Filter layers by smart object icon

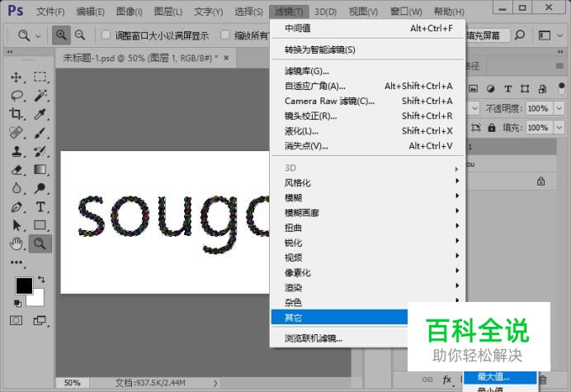click(543, 89)
